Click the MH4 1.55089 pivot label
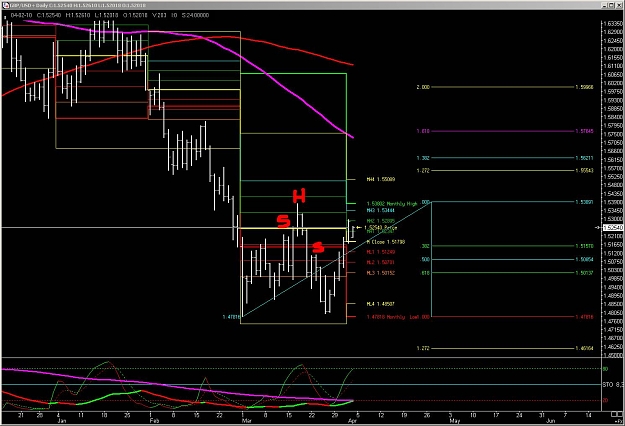The width and height of the screenshot is (625, 426). coord(381,179)
